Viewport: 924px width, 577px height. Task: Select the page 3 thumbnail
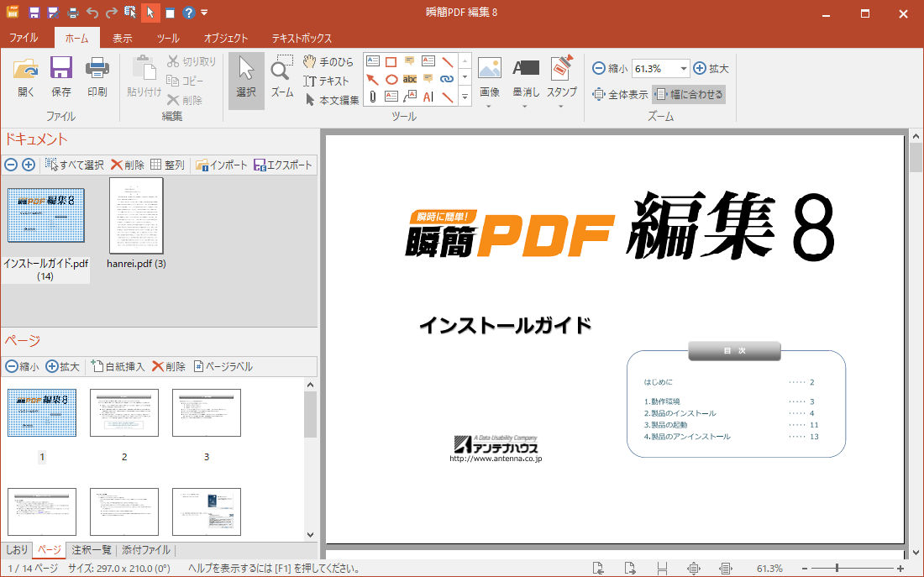207,412
